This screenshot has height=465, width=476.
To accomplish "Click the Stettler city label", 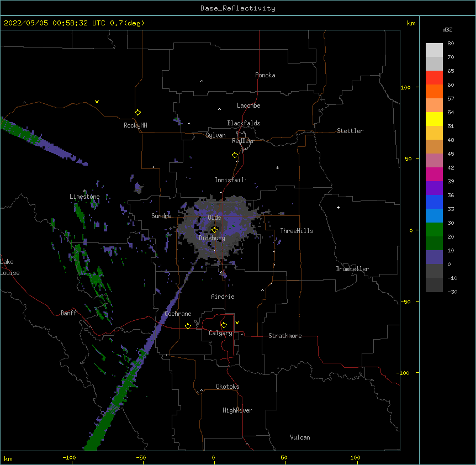I will pyautogui.click(x=350, y=131).
